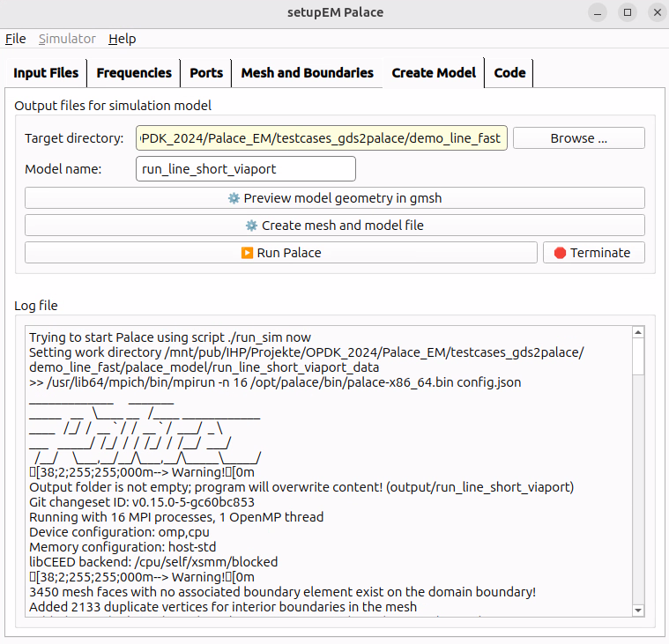Click 'Git changeset ID' log line
Screen dimensions: 669x644
click(x=142, y=502)
